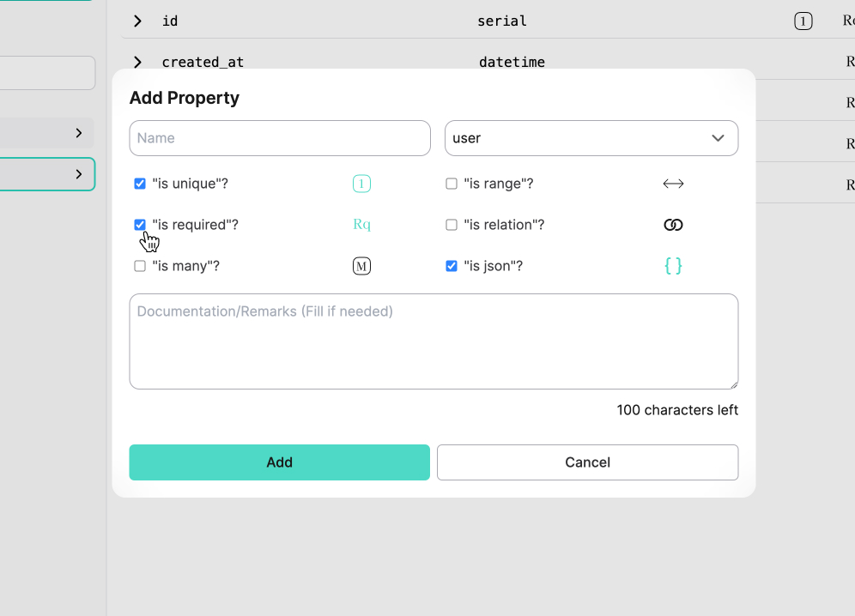The width and height of the screenshot is (855, 616).
Task: Enable the "is range" checkbox
Action: 452,184
